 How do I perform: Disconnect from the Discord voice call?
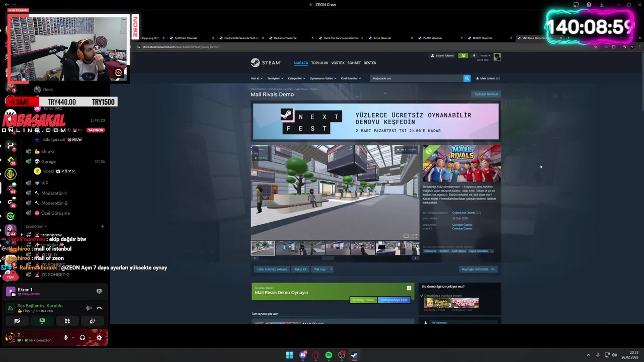click(99, 308)
